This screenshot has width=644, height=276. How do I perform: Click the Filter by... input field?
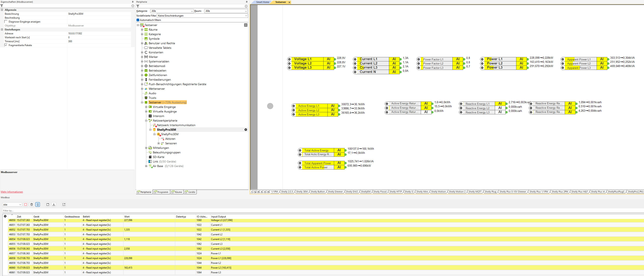[100, 210]
